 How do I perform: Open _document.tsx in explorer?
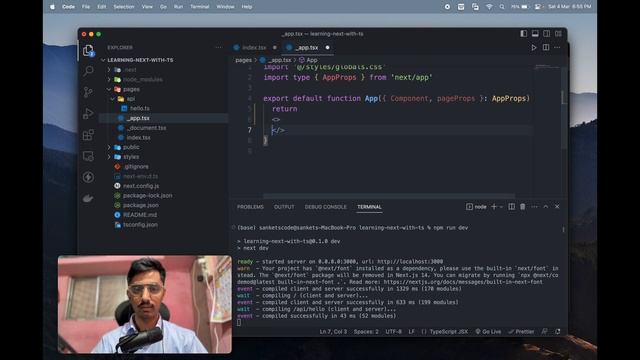click(146, 128)
